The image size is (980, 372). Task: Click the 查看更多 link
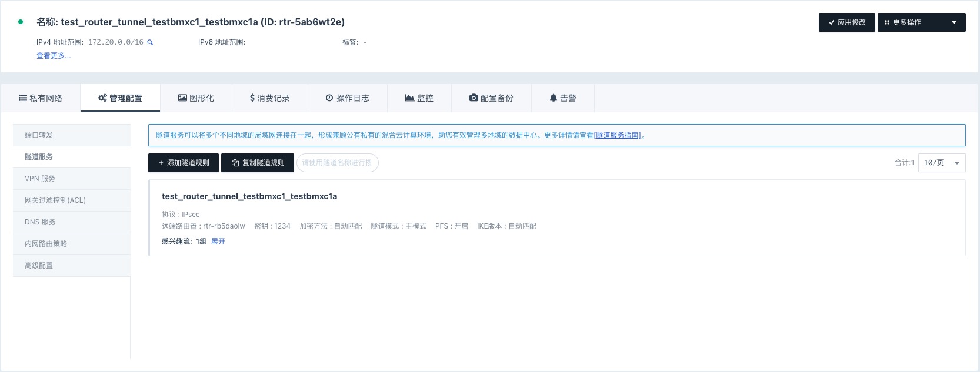(54, 56)
